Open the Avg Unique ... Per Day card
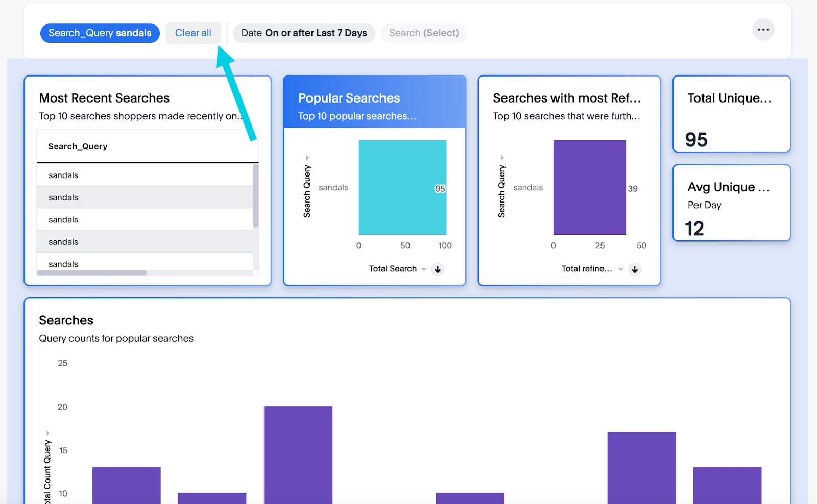 point(732,203)
